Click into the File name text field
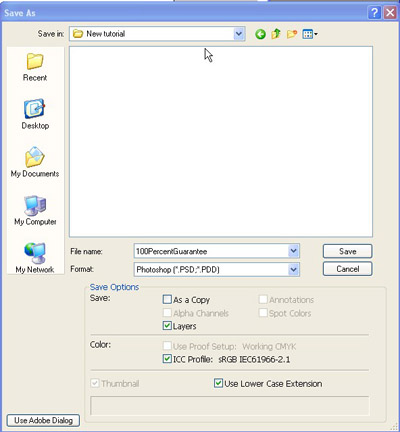 pyautogui.click(x=211, y=251)
